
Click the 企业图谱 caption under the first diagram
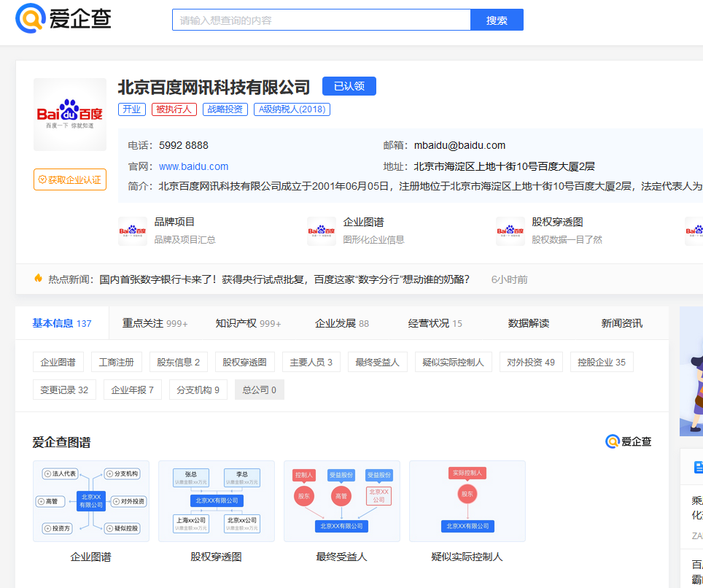click(91, 557)
